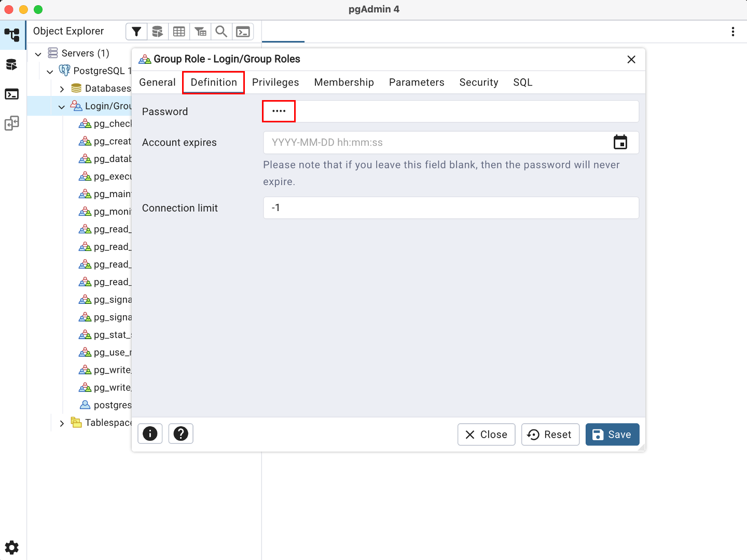This screenshot has height=560, width=747.
Task: Select the pg_main role in tree
Action: [x=113, y=194]
